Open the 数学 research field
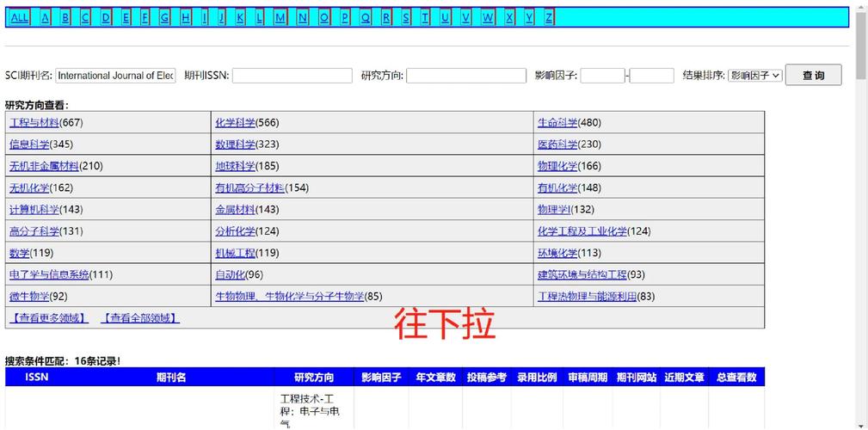This screenshot has height=430, width=868. tap(20, 253)
